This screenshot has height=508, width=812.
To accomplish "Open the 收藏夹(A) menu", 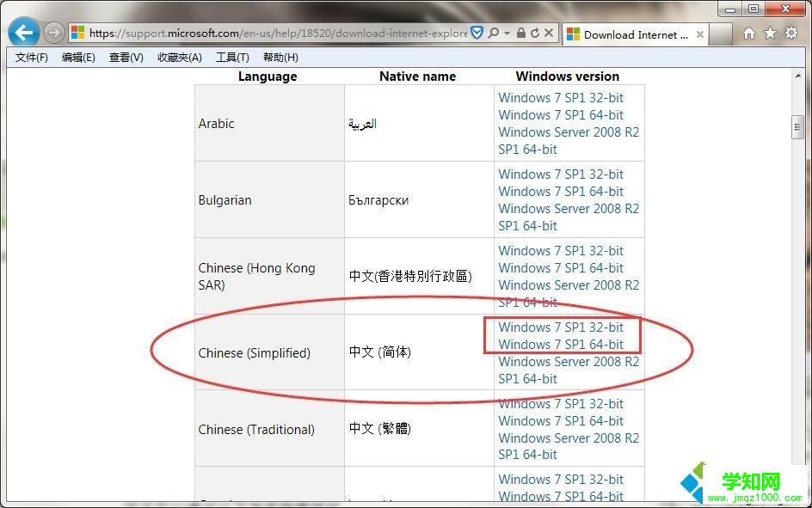I will pyautogui.click(x=179, y=58).
